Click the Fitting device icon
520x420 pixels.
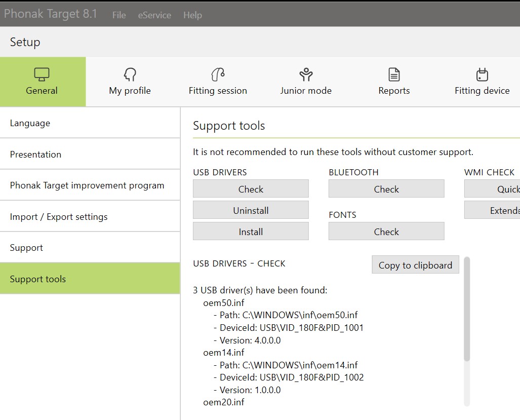pyautogui.click(x=482, y=74)
